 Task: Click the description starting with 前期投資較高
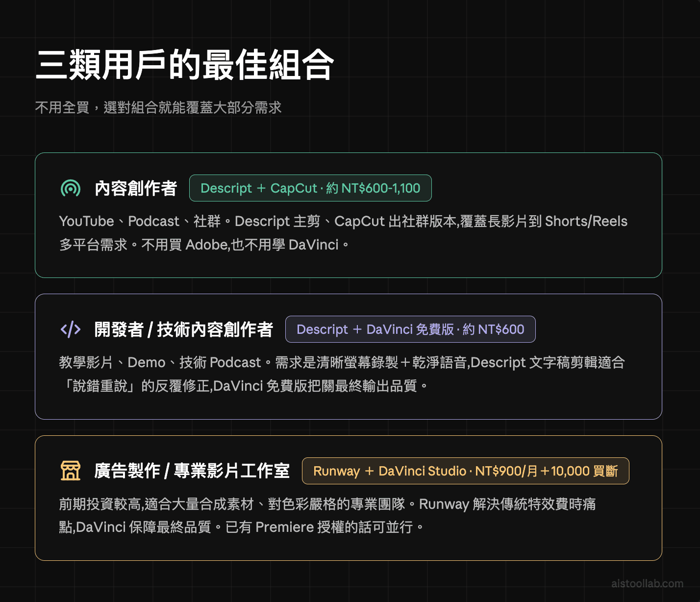pos(327,516)
